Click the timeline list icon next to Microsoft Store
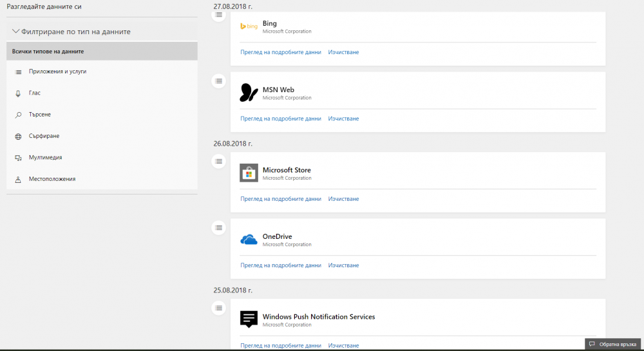Image resolution: width=644 pixels, height=351 pixels. click(x=218, y=162)
